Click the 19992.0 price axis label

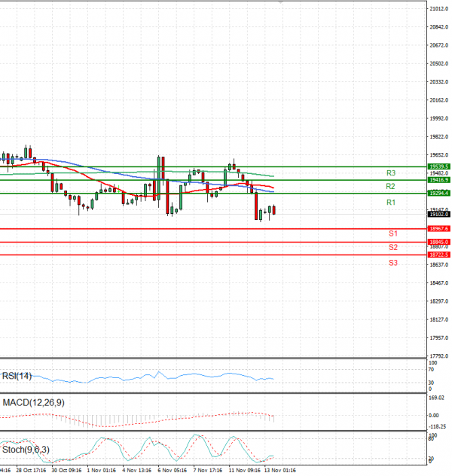(x=439, y=118)
